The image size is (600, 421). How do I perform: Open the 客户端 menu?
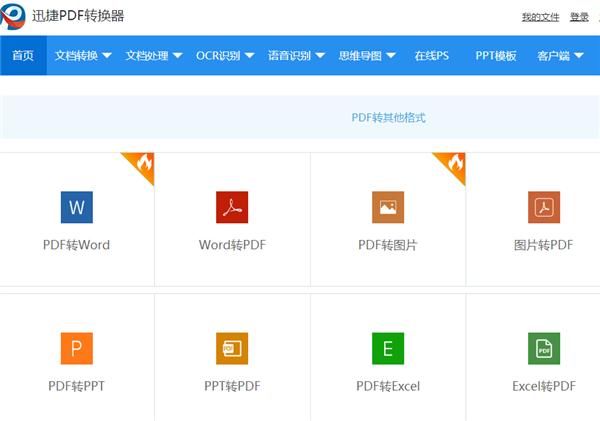pyautogui.click(x=553, y=55)
